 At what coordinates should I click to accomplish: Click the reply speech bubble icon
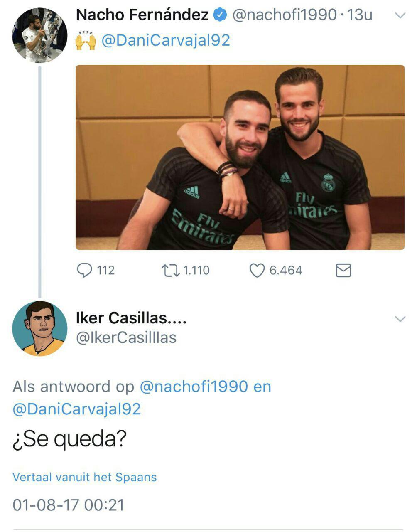[85, 271]
